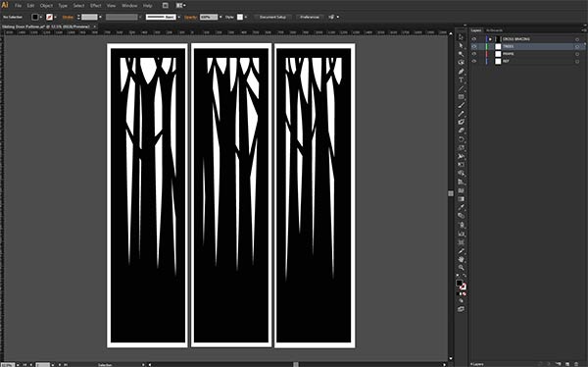Screen dimensions: 588x367
Task: Open the File menu
Action: [x=18, y=6]
